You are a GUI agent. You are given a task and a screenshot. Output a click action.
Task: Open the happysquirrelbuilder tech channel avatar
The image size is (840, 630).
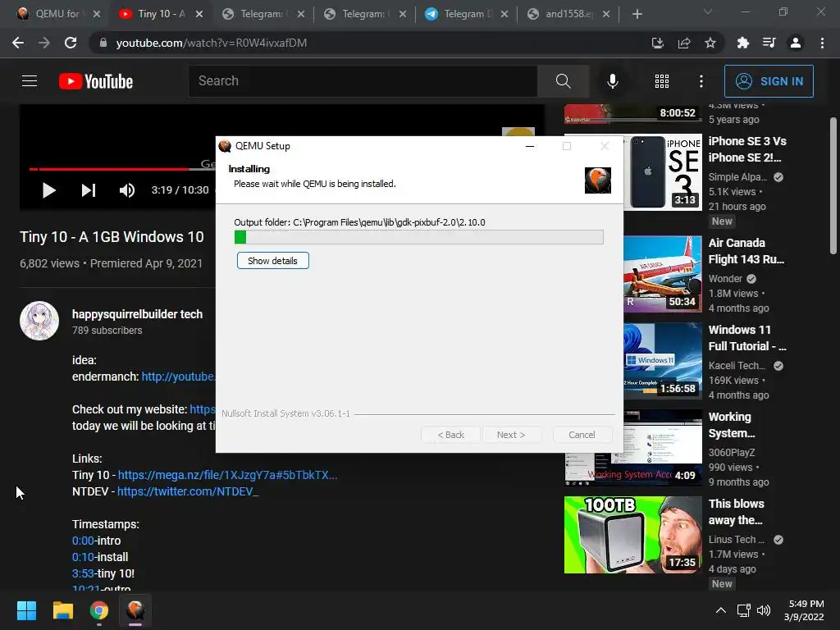coord(39,321)
